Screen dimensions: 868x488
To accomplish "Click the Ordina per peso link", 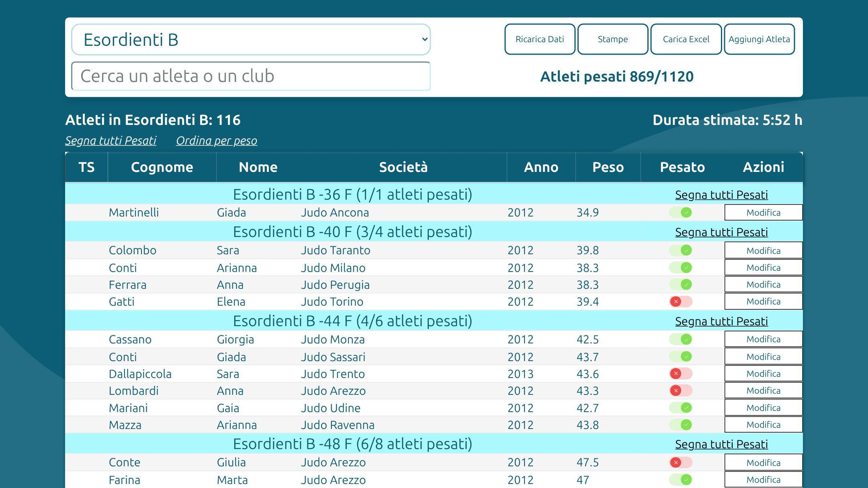I will [x=217, y=141].
